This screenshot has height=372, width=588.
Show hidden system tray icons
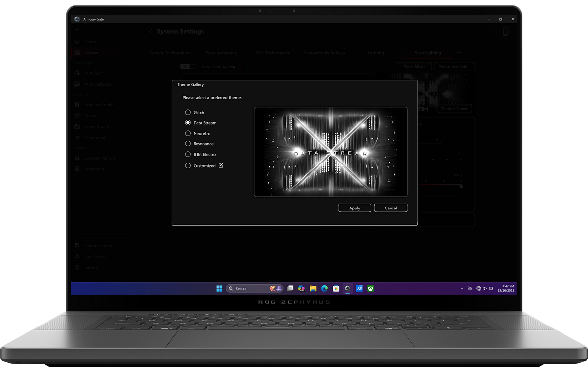462,289
